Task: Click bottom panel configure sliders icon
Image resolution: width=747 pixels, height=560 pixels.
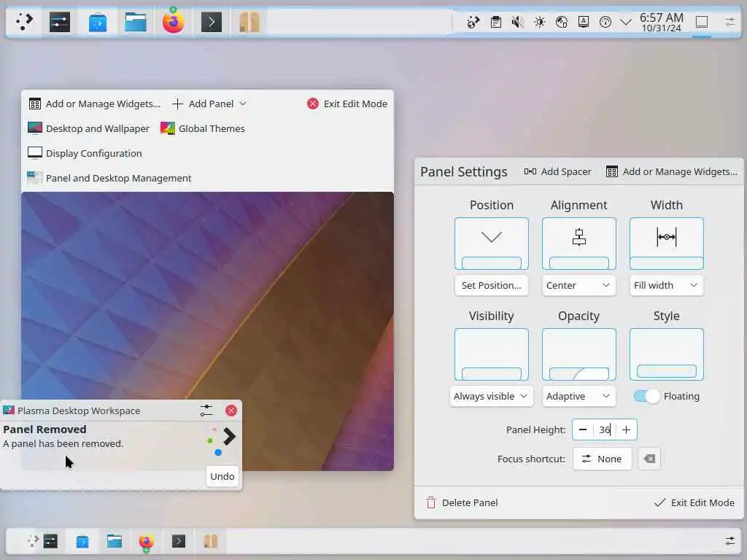Action: (x=729, y=541)
